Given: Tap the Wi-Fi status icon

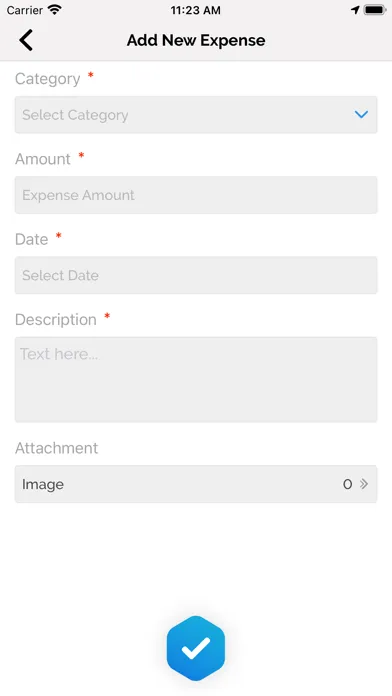Looking at the screenshot, I should 55,10.
